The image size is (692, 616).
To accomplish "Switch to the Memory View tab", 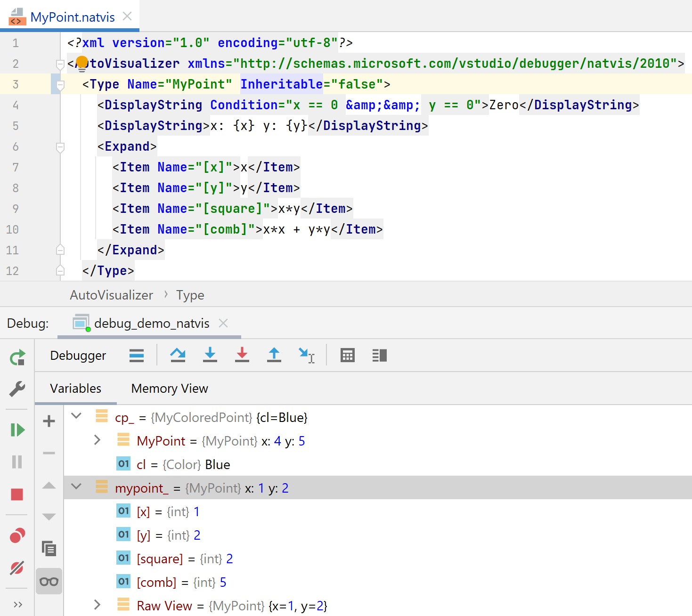I will point(169,388).
